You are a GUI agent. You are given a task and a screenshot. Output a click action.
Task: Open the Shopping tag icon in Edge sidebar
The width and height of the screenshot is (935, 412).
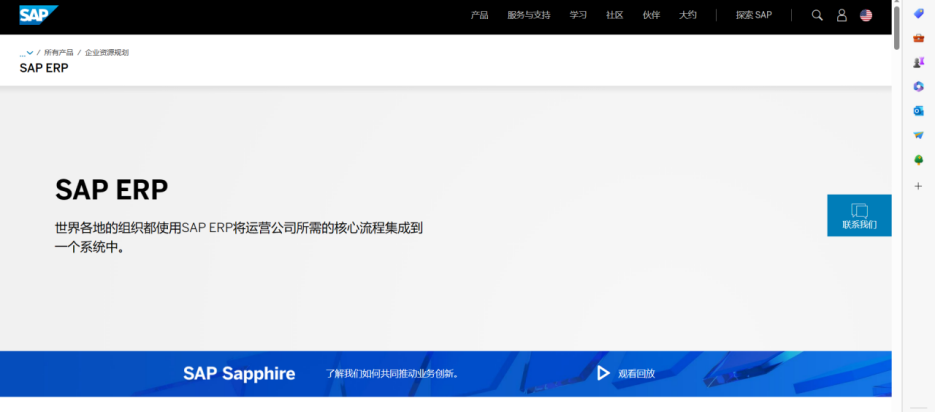coord(918,13)
